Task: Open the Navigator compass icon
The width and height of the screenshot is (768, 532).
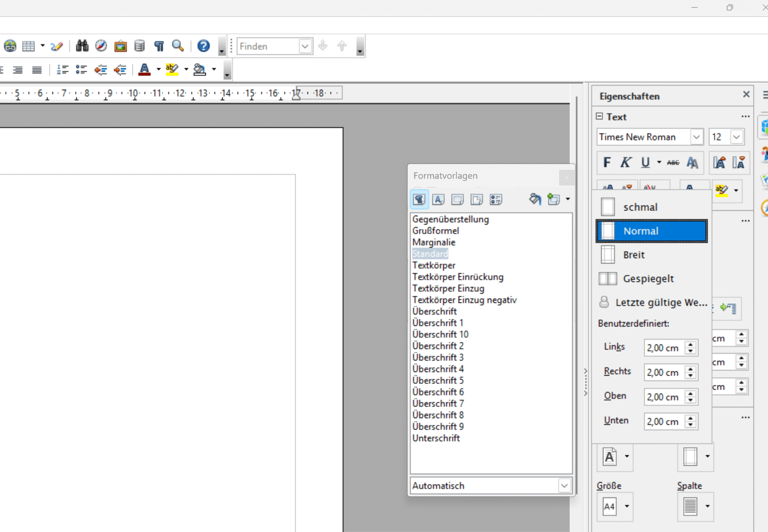Action: tap(101, 46)
